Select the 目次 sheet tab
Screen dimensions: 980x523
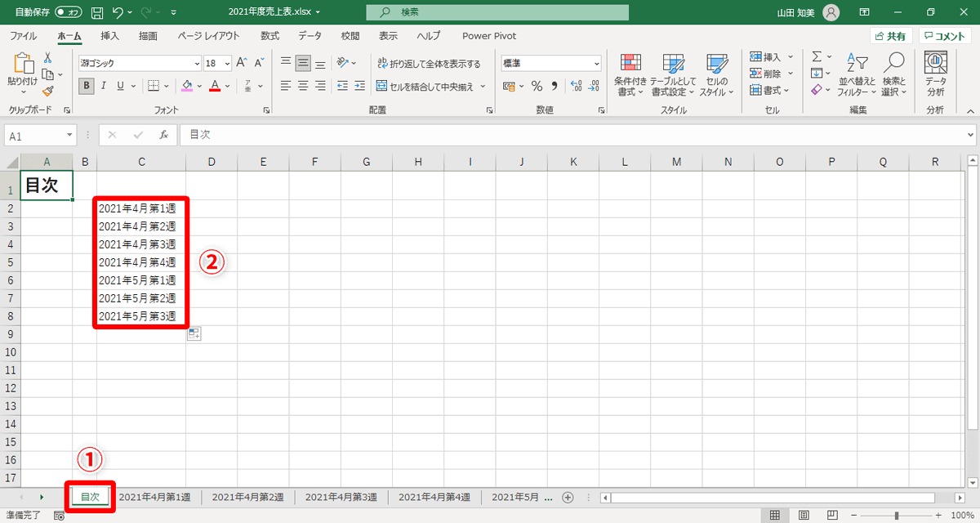[x=90, y=497]
